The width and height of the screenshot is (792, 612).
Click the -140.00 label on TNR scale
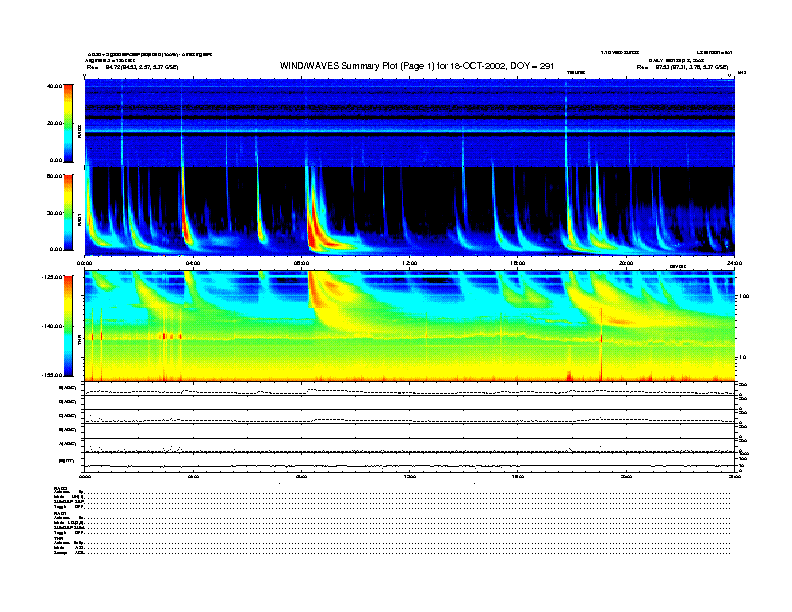(x=52, y=326)
